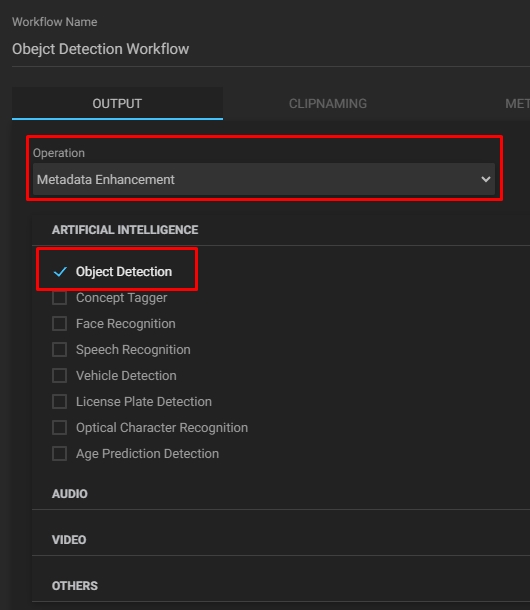530x610 pixels.
Task: Toggle License Plate Detection checkbox
Action: coord(60,401)
